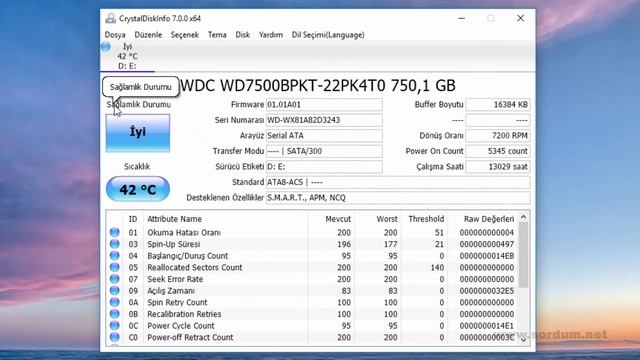The height and width of the screenshot is (360, 640).
Task: Click the Worst column header
Action: [x=387, y=219]
